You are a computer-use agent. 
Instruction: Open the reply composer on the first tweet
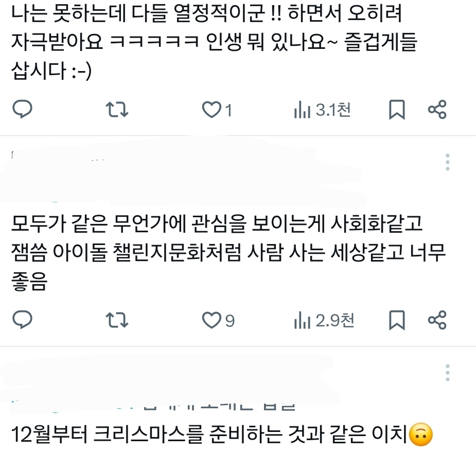[22, 109]
